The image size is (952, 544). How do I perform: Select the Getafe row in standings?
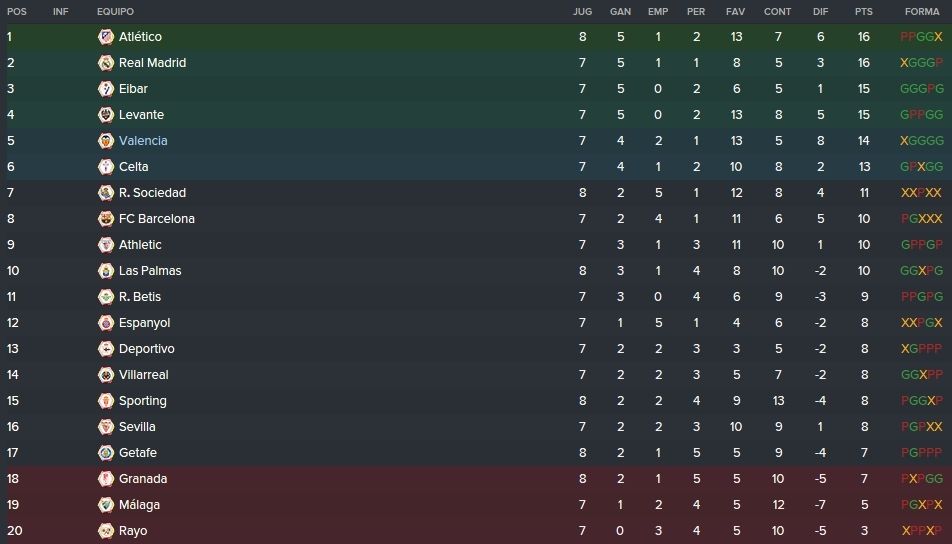[x=476, y=453]
